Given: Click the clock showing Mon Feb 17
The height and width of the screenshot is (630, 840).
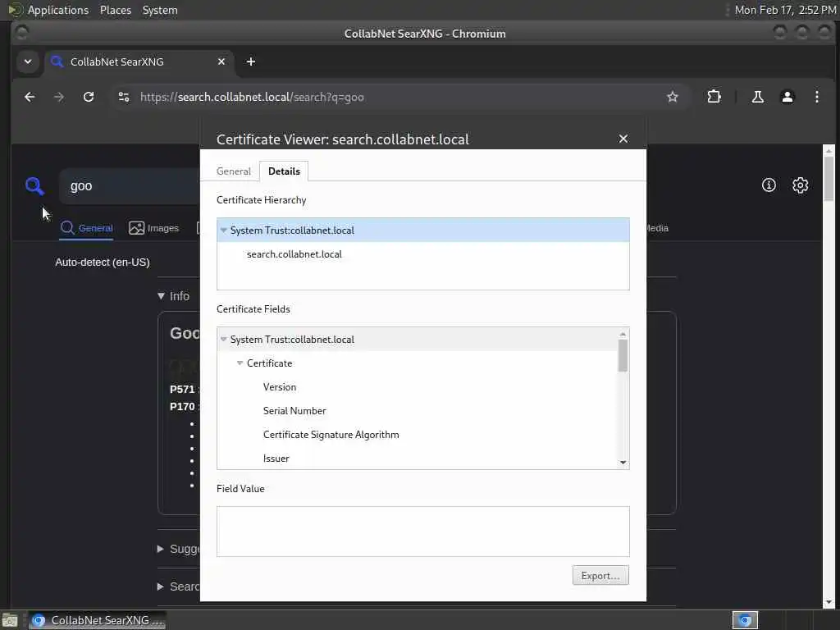Looking at the screenshot, I should coord(785,10).
